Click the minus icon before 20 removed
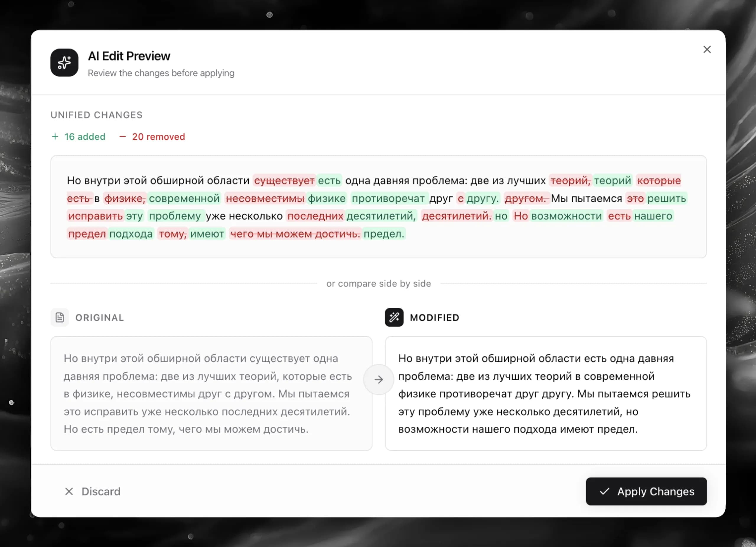The width and height of the screenshot is (756, 547). (122, 137)
